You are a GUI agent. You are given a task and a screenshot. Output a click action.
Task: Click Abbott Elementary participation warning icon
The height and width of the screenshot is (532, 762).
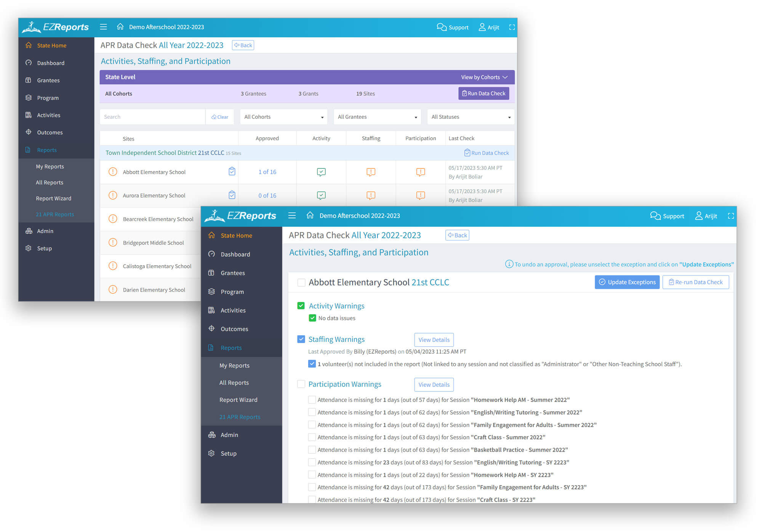pos(420,172)
